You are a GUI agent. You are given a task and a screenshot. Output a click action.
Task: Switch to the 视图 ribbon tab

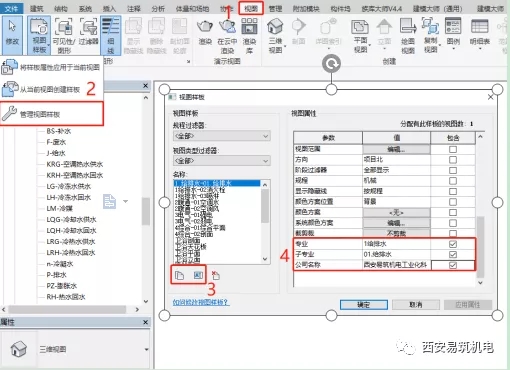(x=251, y=8)
